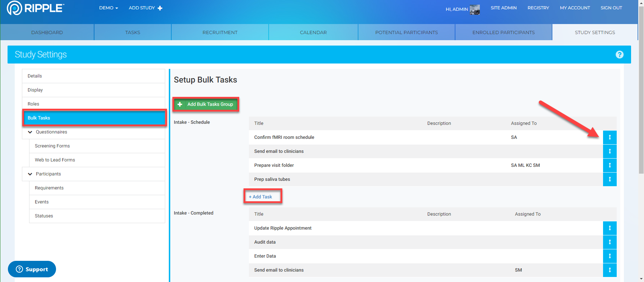Click ADD STUDY in the top bar
The image size is (644, 282).
(145, 8)
